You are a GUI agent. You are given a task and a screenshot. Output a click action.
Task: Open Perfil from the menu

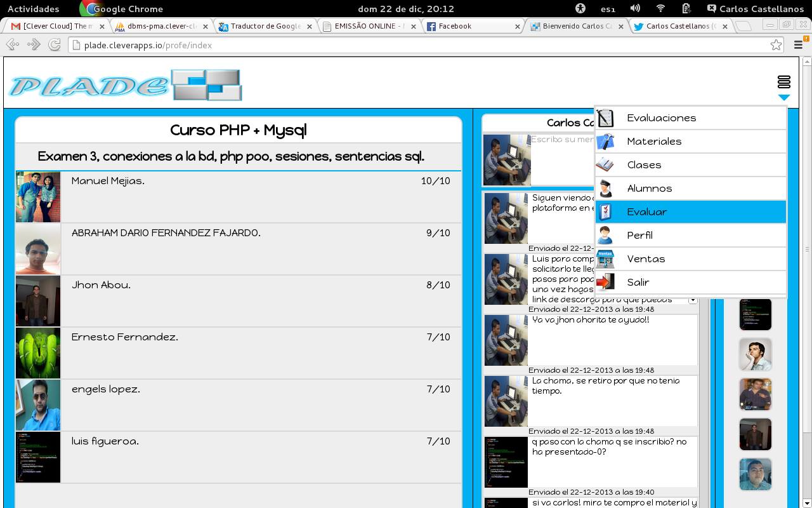click(x=691, y=235)
